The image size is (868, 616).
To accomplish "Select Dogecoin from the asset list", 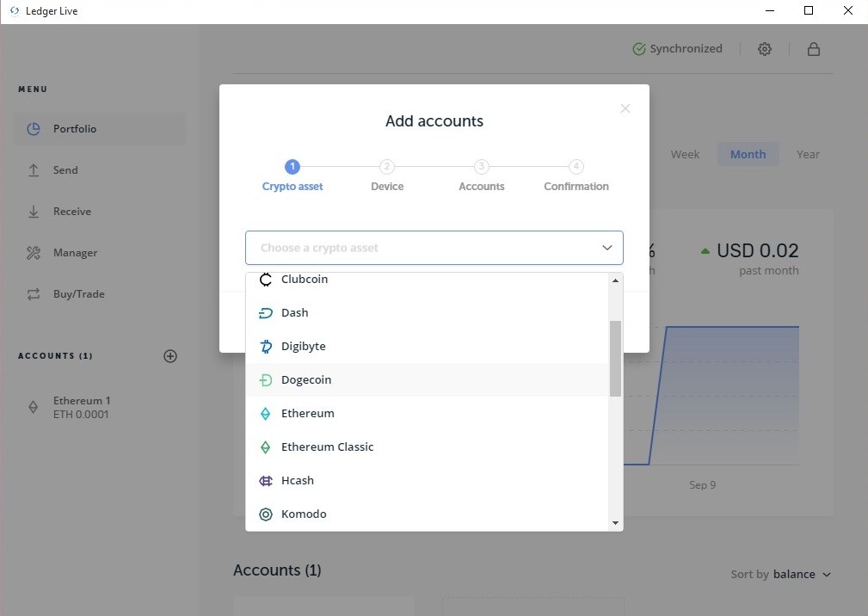I will (306, 380).
